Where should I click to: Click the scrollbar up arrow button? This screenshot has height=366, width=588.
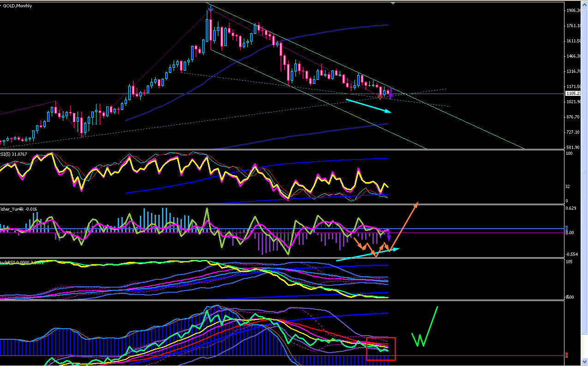(x=584, y=4)
